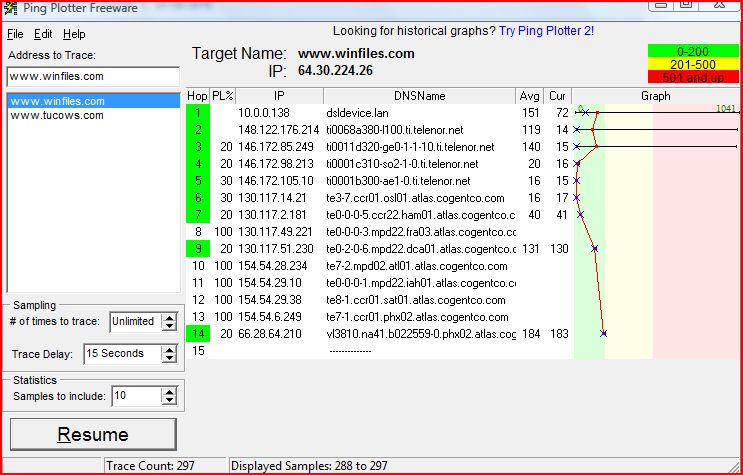Click te8-1.ccr01.sat01.atlas.cogentco.com

416,300
